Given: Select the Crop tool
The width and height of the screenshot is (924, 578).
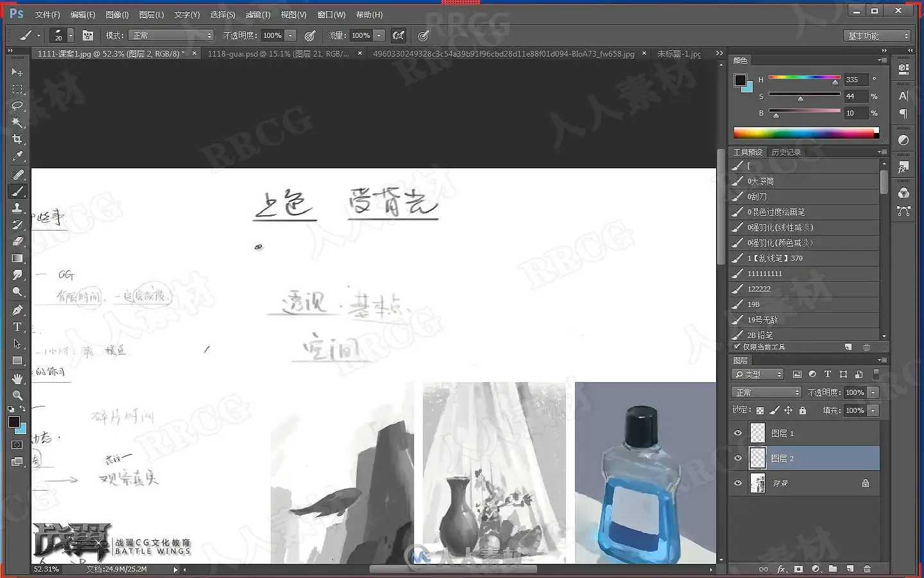Looking at the screenshot, I should [x=17, y=139].
